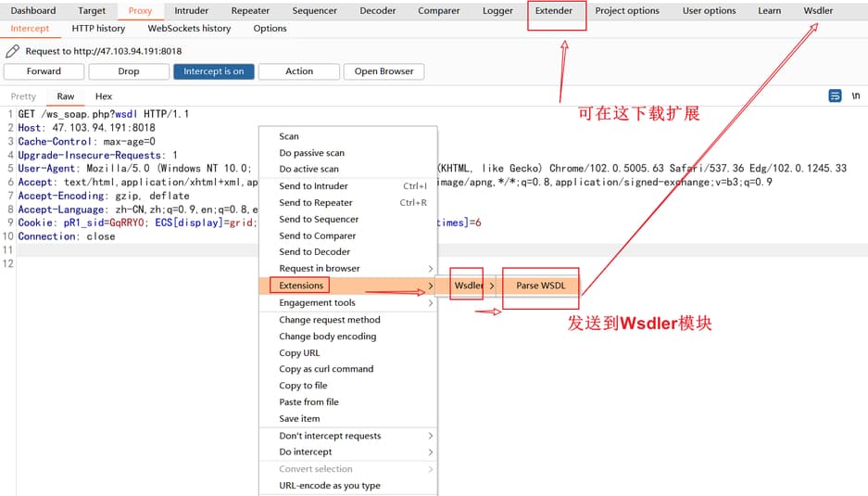Viewport: 868px width, 496px height.
Task: Choose Do active scan
Action: pos(348,169)
